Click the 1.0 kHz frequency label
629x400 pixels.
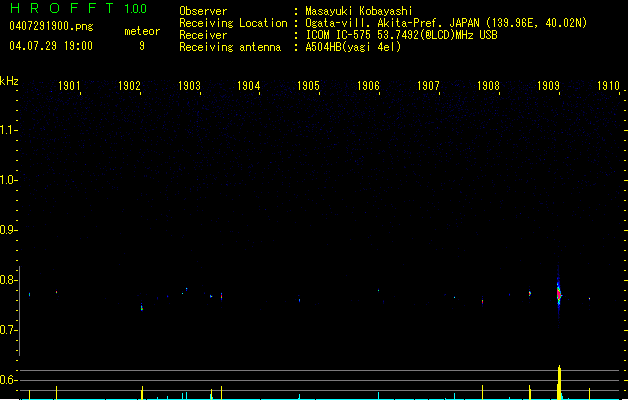click(7, 180)
